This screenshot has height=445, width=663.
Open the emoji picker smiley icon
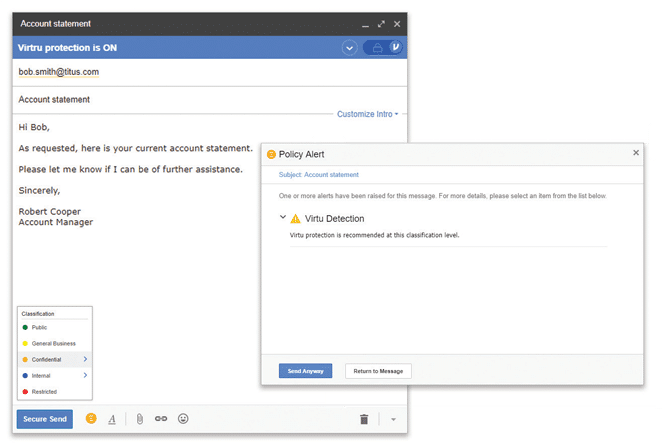tap(183, 419)
